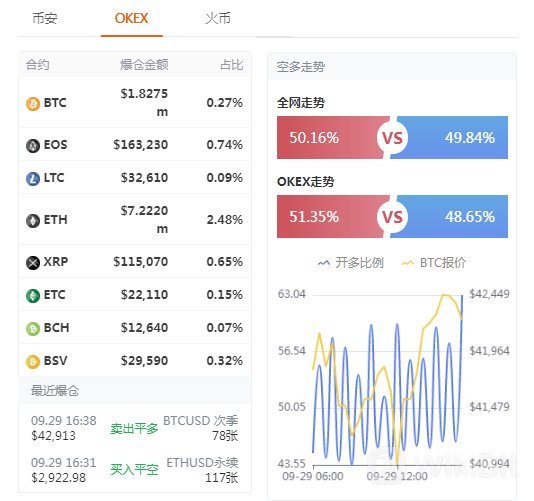Viewport: 534px width, 501px height.
Task: Click the 09-29 12:00 chart axis marker
Action: point(397,476)
